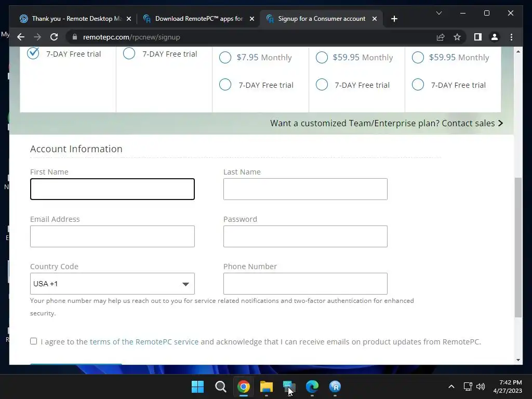Click the remote desktop taskbar app icon

tap(289, 387)
